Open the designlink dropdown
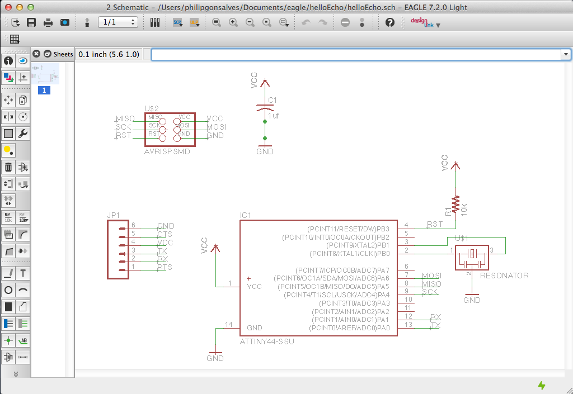This screenshot has height=394, width=573. point(425,23)
